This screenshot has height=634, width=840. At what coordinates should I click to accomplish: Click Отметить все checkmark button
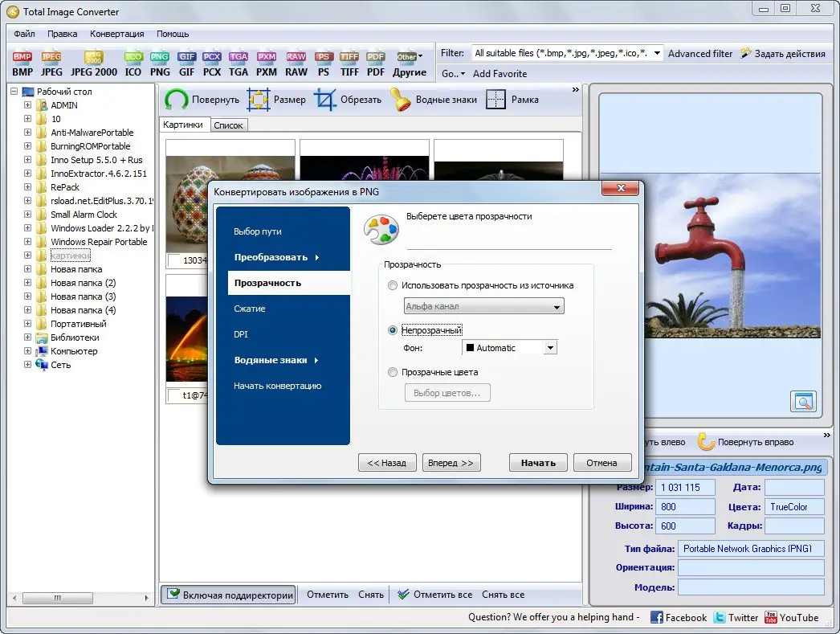(x=434, y=595)
